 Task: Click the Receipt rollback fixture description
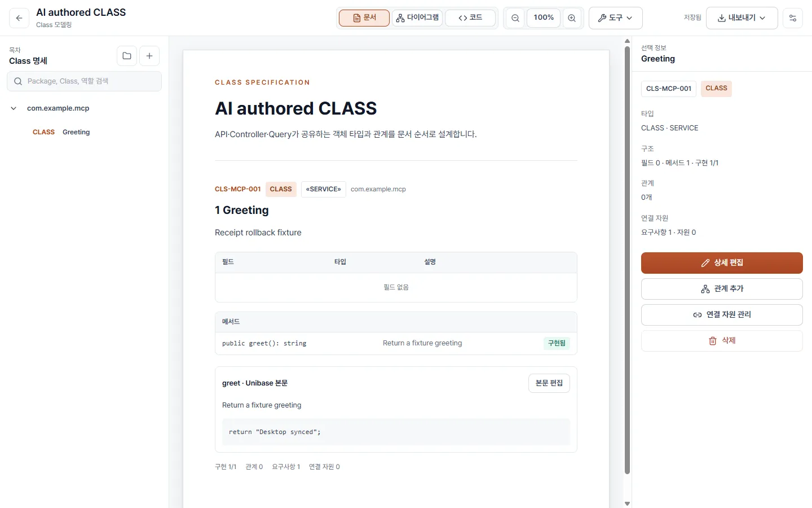[258, 233]
